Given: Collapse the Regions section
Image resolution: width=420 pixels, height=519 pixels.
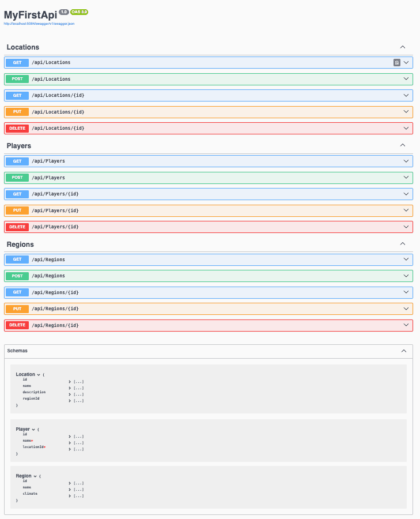Looking at the screenshot, I should [x=403, y=244].
